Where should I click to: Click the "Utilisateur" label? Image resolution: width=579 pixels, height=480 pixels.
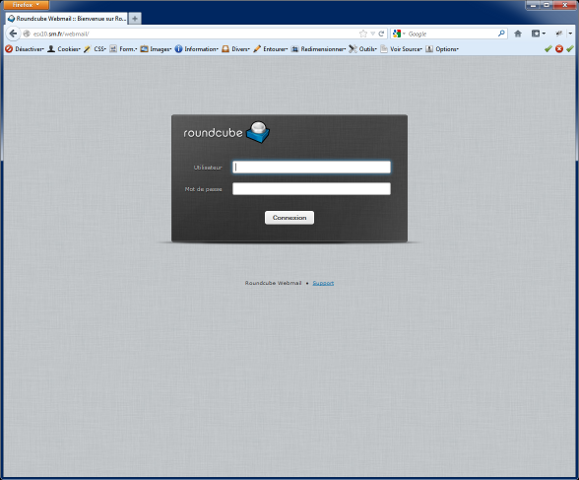[x=208, y=167]
